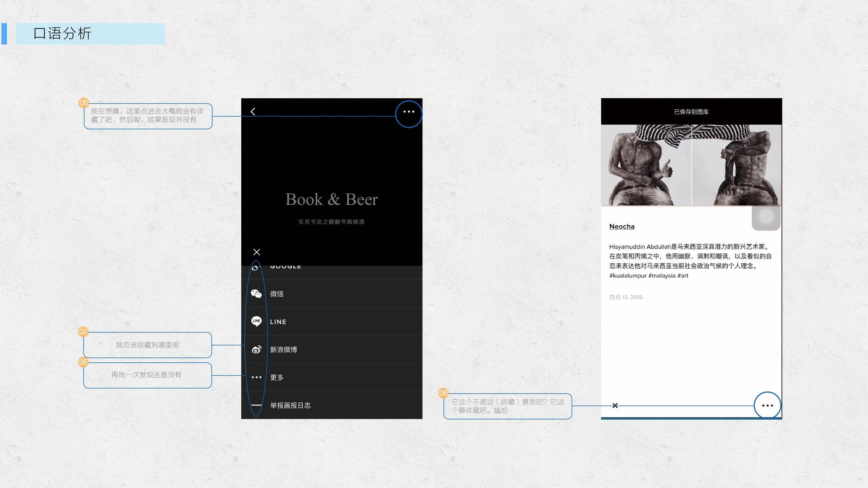This screenshot has height=488, width=868.
Task: Select 举报画报日志 report option
Action: 290,405
